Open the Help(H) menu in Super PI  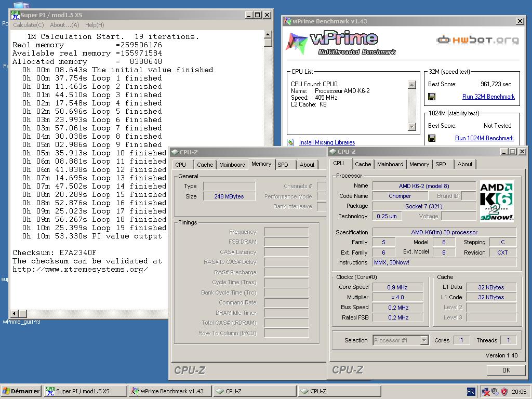click(95, 25)
